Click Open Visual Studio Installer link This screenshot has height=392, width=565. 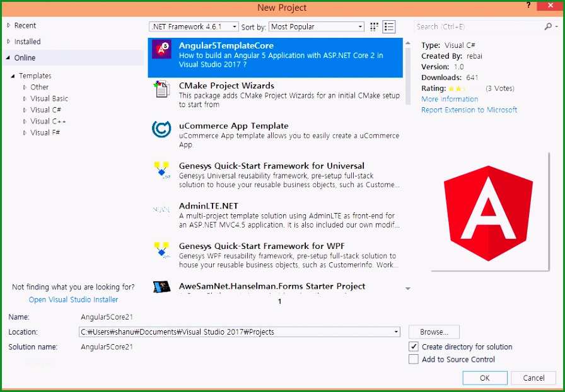tap(74, 299)
